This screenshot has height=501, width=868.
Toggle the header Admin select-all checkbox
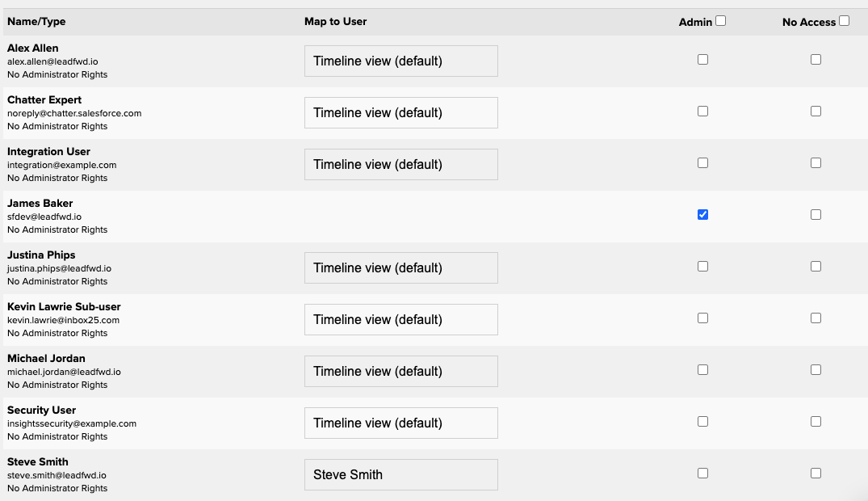720,21
